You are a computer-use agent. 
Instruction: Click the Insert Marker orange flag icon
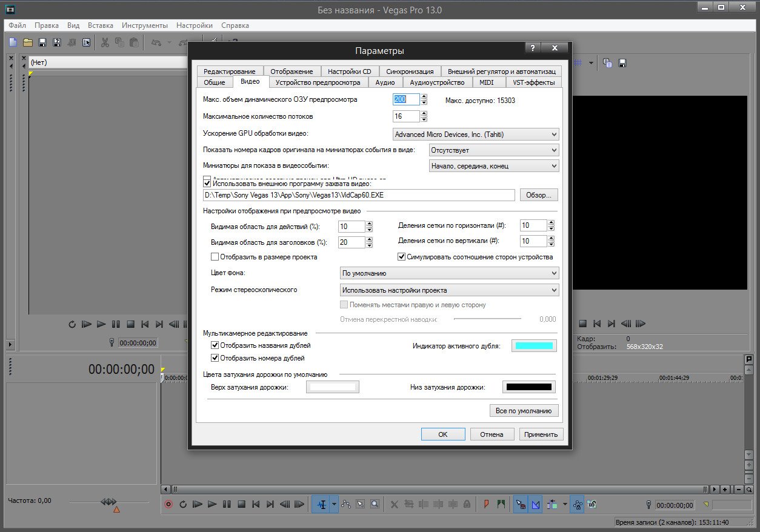coord(486,504)
